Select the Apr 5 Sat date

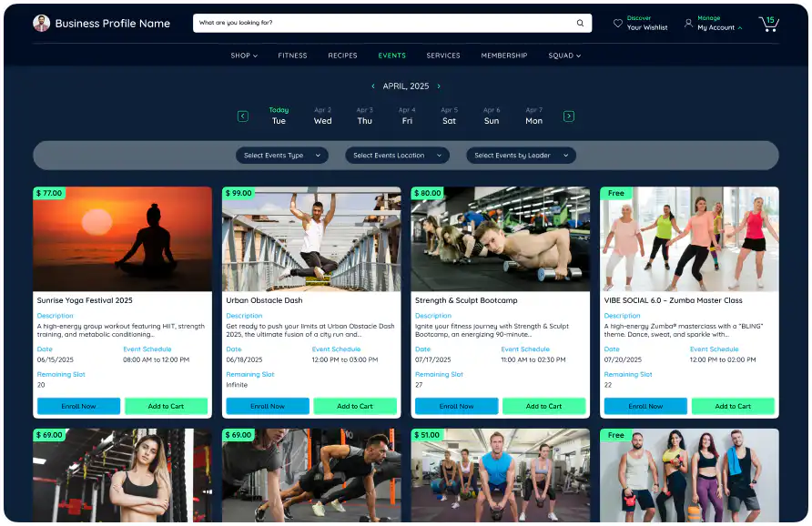coord(449,114)
